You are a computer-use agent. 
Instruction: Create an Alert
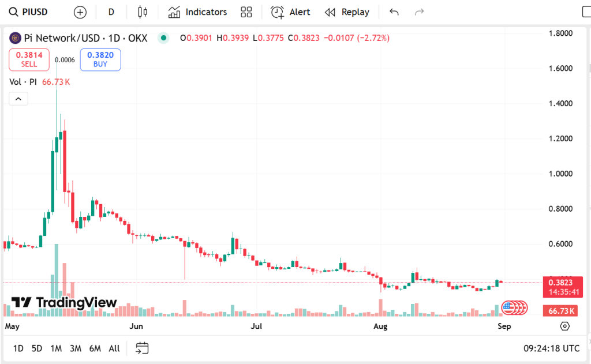(x=290, y=12)
